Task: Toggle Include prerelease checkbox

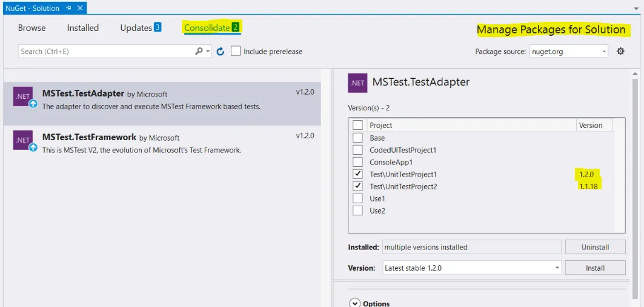Action: pyautogui.click(x=235, y=52)
